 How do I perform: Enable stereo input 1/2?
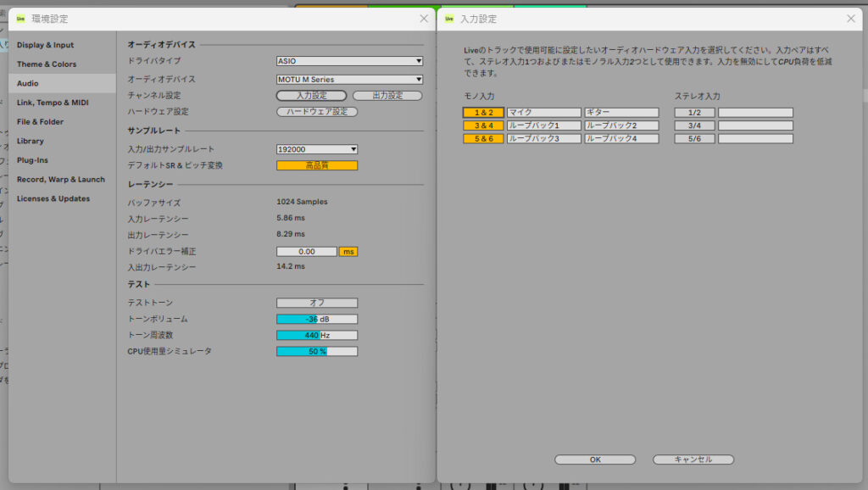694,113
